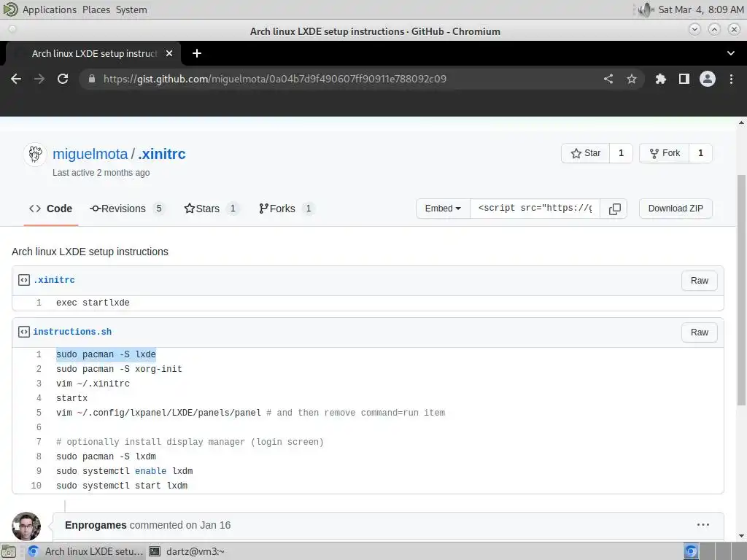This screenshot has width=747, height=560.
Task: Open the comment date 'on Jan 16' link
Action: pos(208,525)
